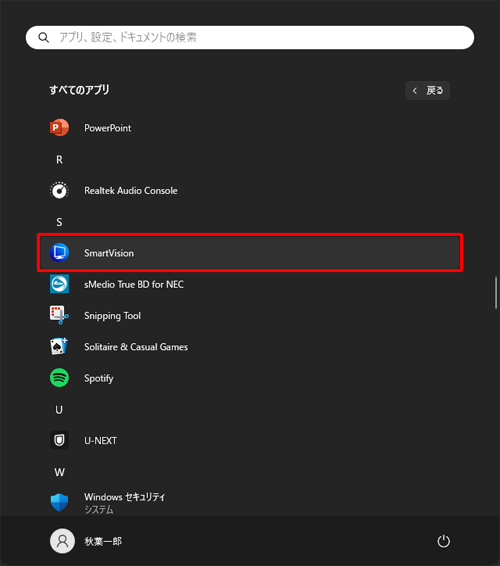The height and width of the screenshot is (566, 500).
Task: Open sMedio True BD for NEC icon
Action: [x=59, y=284]
